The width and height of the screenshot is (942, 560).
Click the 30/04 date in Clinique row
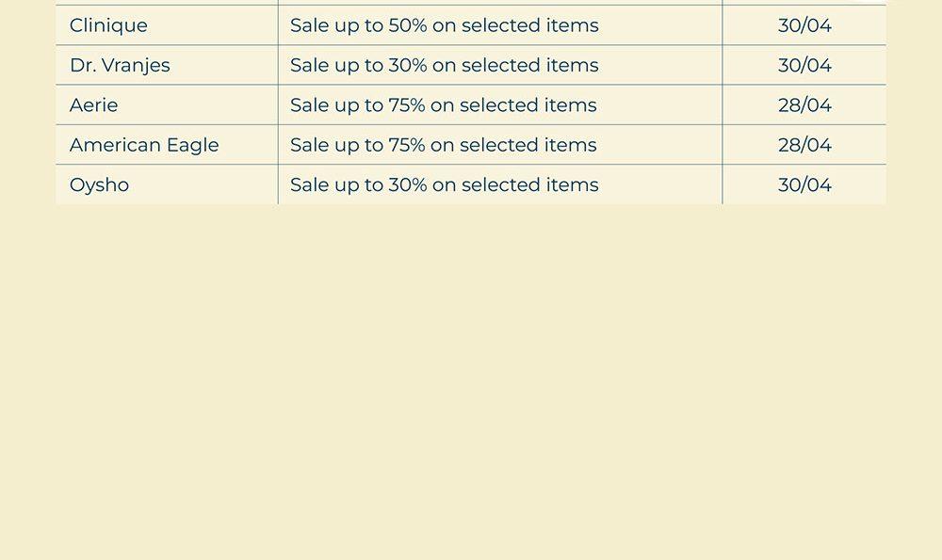(x=804, y=25)
